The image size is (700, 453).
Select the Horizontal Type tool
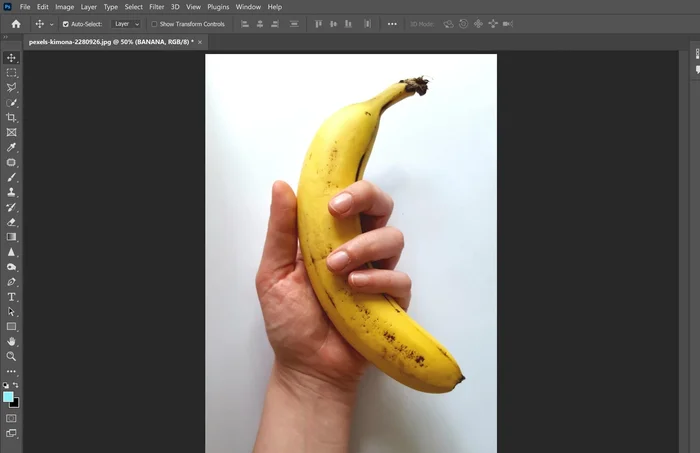click(12, 297)
